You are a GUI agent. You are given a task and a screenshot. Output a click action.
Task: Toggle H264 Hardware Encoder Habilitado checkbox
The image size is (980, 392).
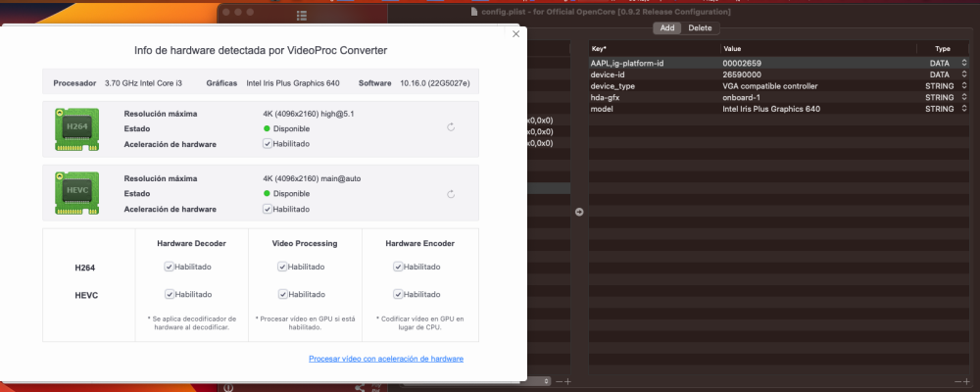pos(398,267)
